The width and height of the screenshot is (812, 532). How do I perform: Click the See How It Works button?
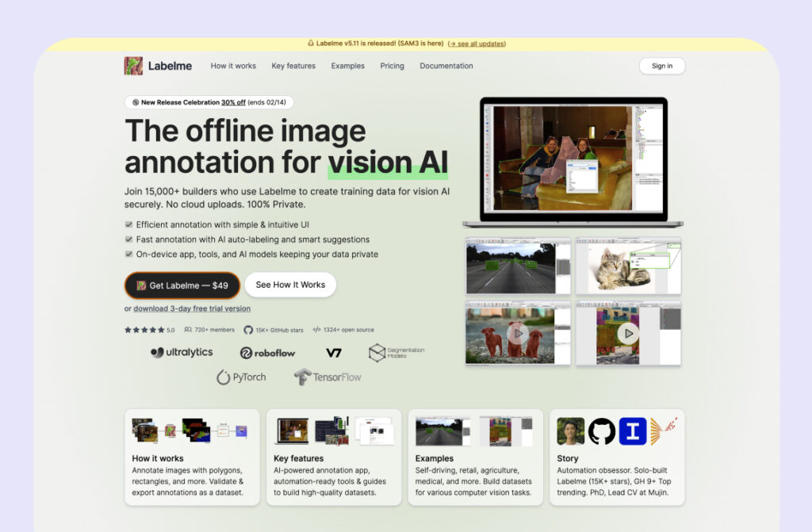[x=290, y=285]
